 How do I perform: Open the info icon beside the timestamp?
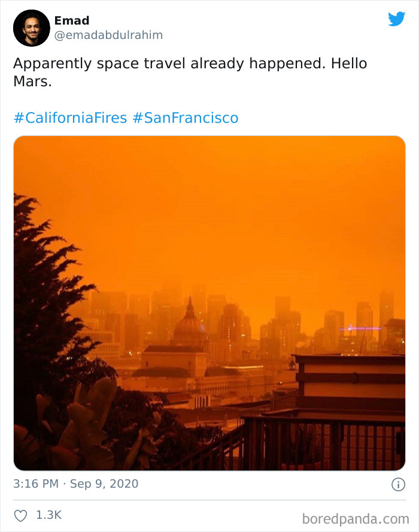397,483
